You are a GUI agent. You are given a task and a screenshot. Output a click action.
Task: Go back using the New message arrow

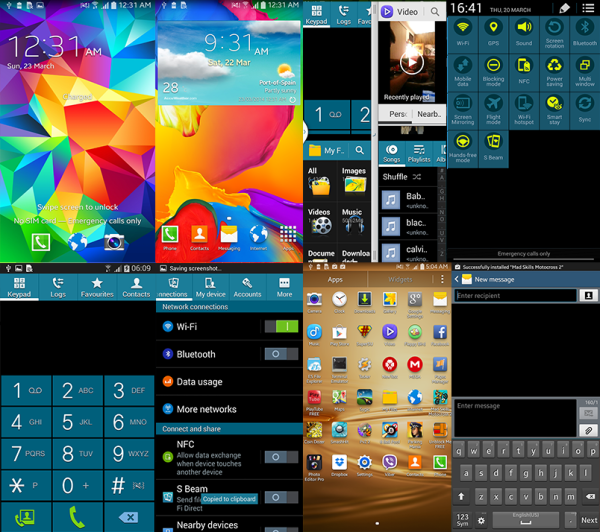point(457,279)
